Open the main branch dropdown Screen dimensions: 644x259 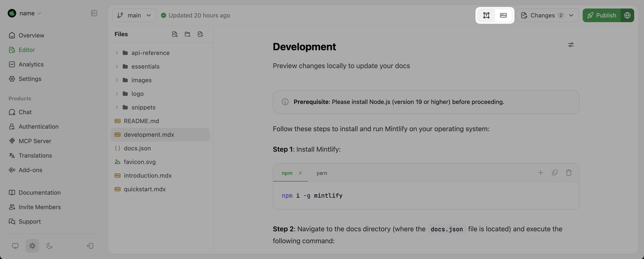pos(134,15)
